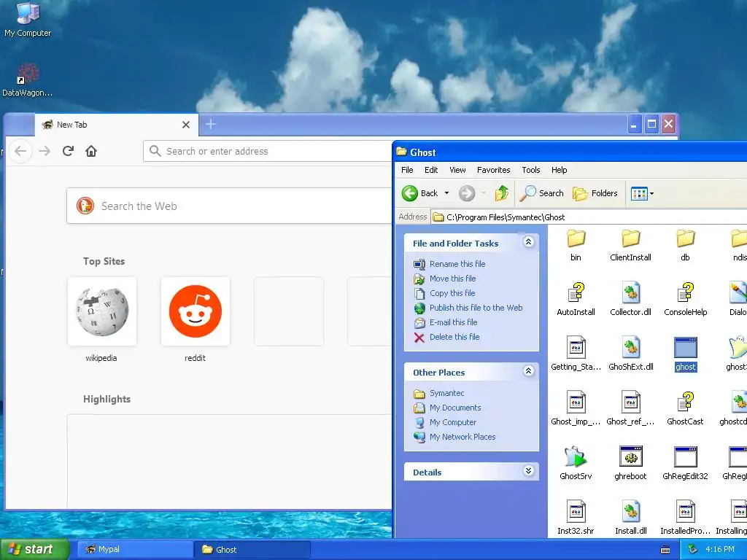Toggle the Folders pane button

pos(595,193)
